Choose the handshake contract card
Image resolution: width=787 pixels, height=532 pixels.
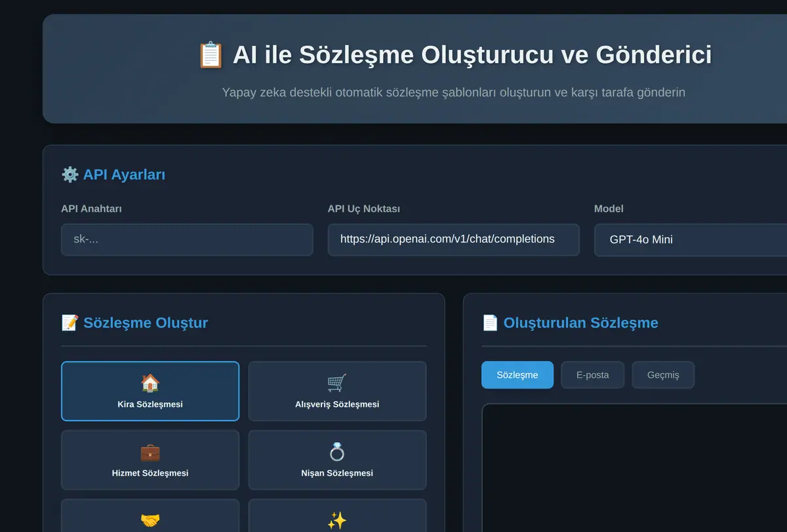coord(150,516)
